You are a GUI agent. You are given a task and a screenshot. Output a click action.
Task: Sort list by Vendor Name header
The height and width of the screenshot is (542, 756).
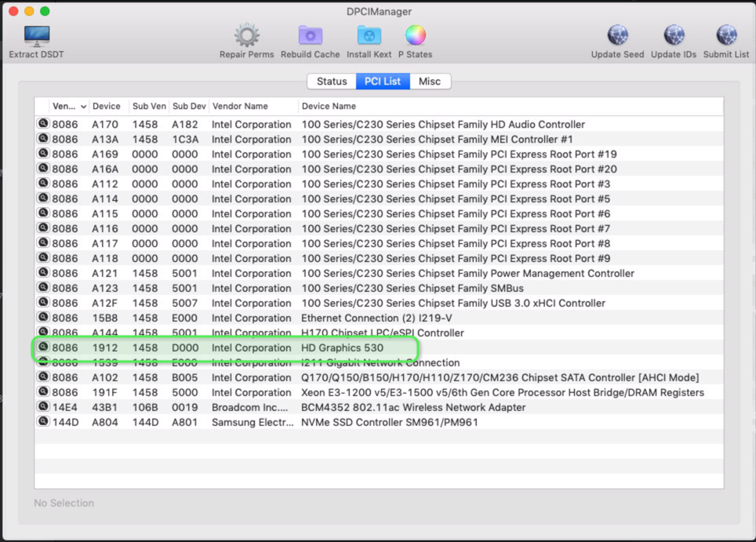point(240,106)
